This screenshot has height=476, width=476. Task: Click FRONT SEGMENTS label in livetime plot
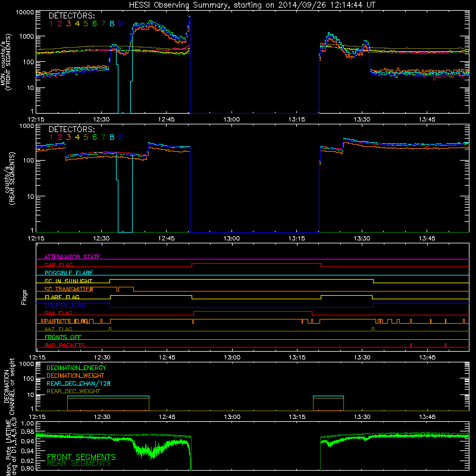[x=82, y=457]
